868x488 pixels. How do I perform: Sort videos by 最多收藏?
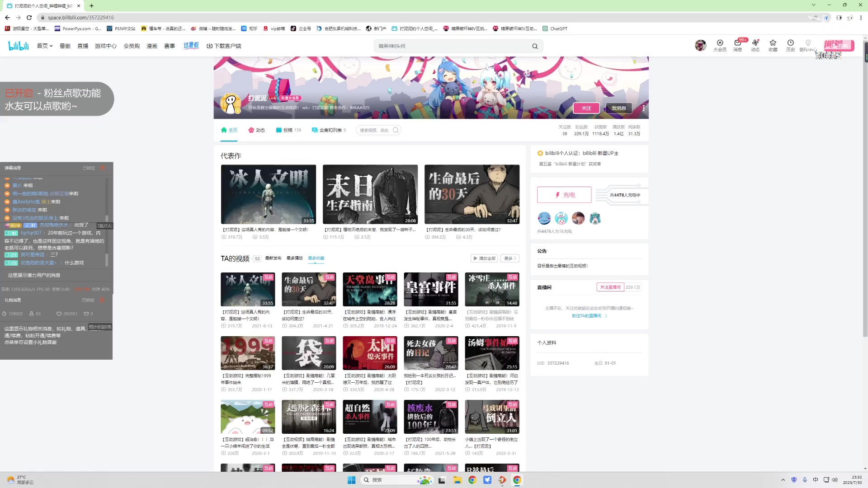pos(316,258)
